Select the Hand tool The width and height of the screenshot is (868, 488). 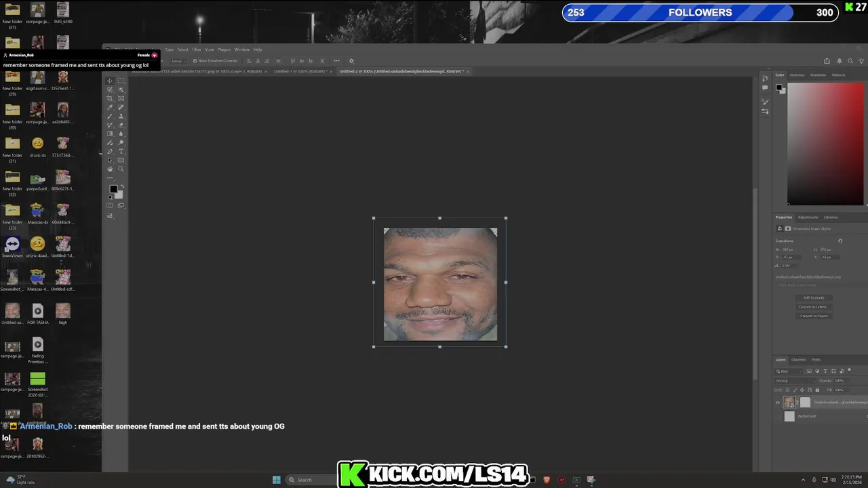coord(110,169)
